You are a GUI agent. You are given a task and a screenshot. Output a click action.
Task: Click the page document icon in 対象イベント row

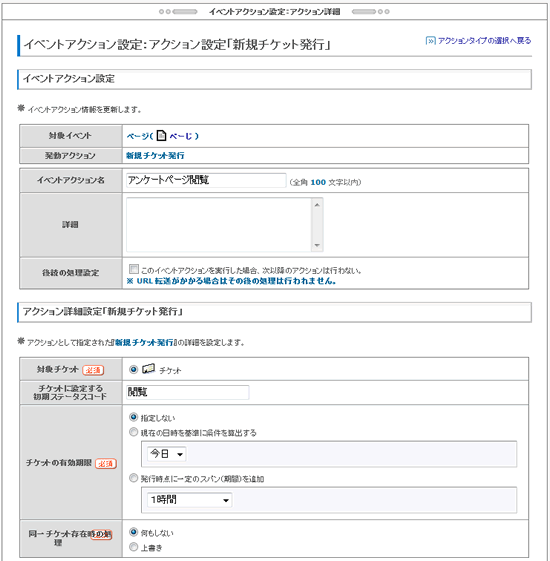point(162,136)
